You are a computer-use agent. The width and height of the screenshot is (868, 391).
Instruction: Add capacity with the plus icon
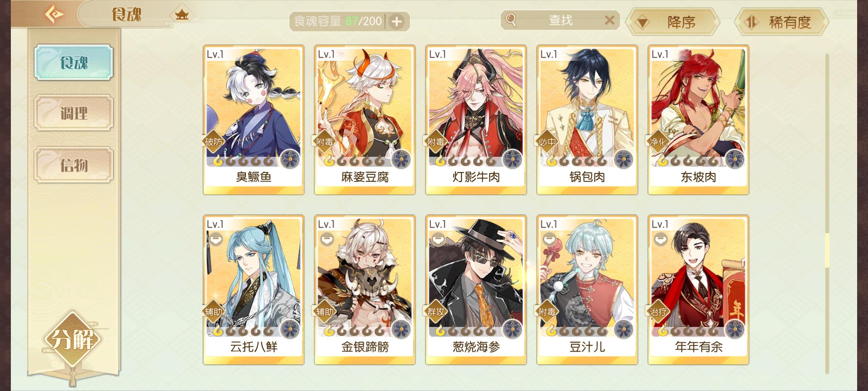coord(397,22)
